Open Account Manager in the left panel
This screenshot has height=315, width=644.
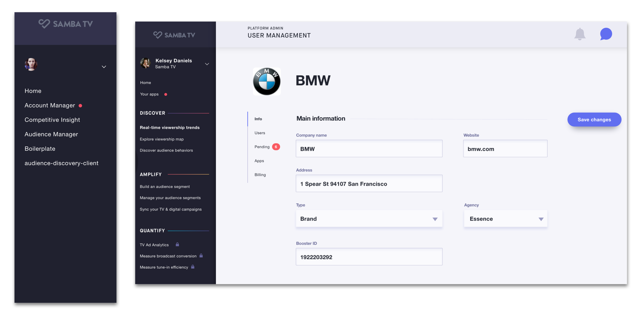tap(50, 106)
